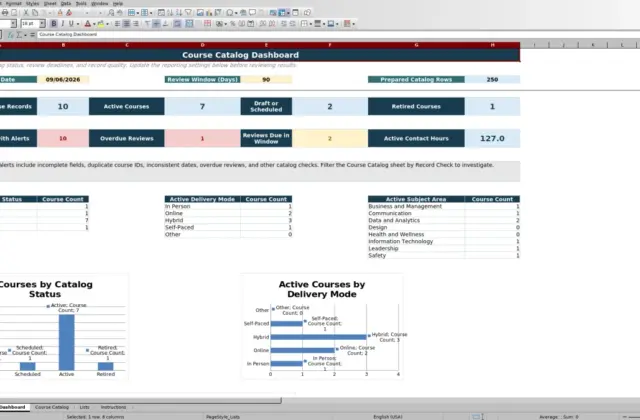This screenshot has height=420, width=640.
Task: Select the date cell 09/06/2026
Action: (63, 80)
